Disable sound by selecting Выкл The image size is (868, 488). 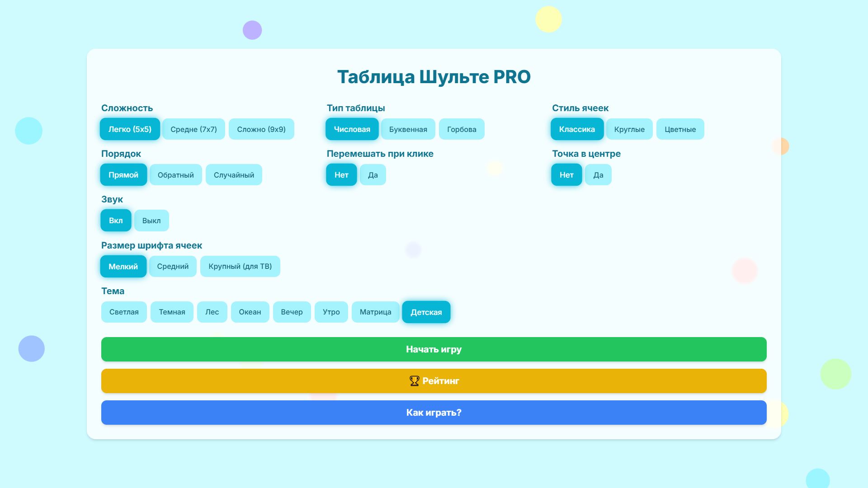pos(151,221)
